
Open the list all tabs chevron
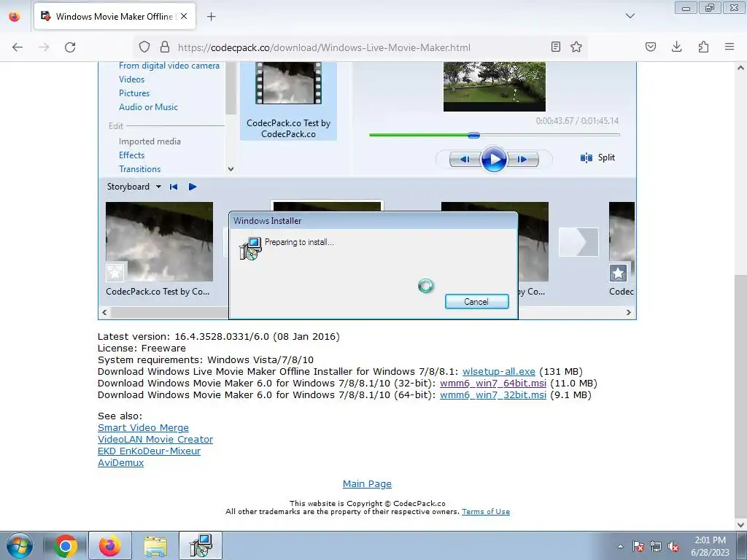[x=630, y=16]
